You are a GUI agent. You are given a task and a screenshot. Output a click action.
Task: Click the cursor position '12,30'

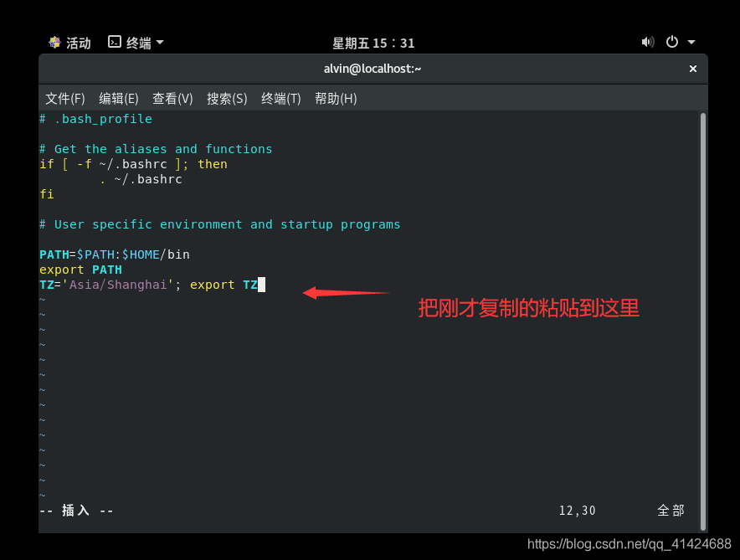click(x=578, y=511)
